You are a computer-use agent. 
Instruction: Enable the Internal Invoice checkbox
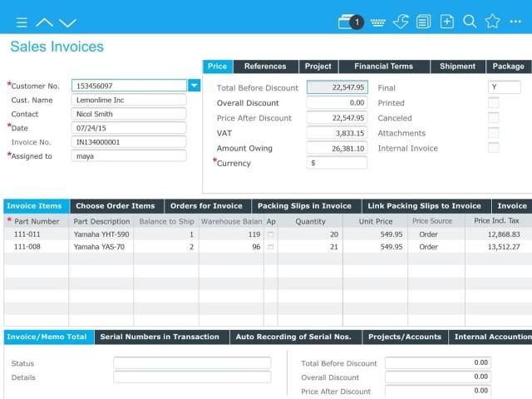[493, 148]
